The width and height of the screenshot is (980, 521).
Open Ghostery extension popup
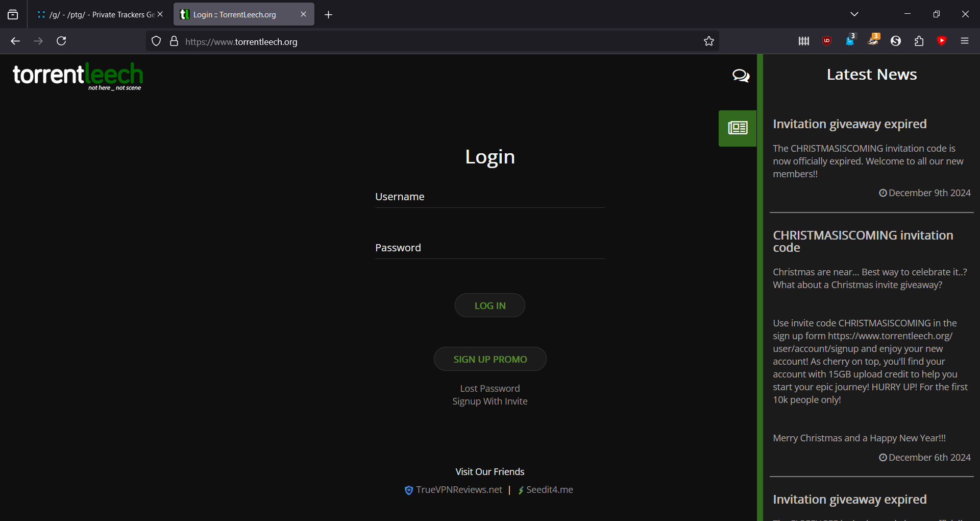[850, 41]
